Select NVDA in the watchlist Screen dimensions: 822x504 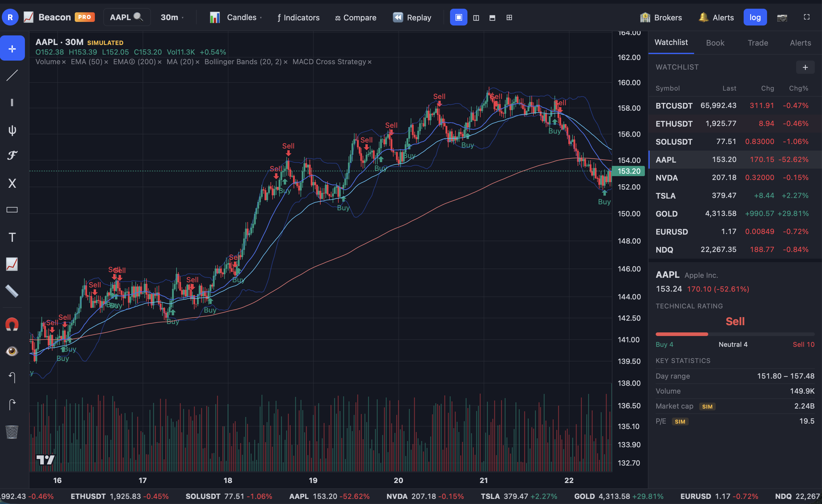point(735,178)
